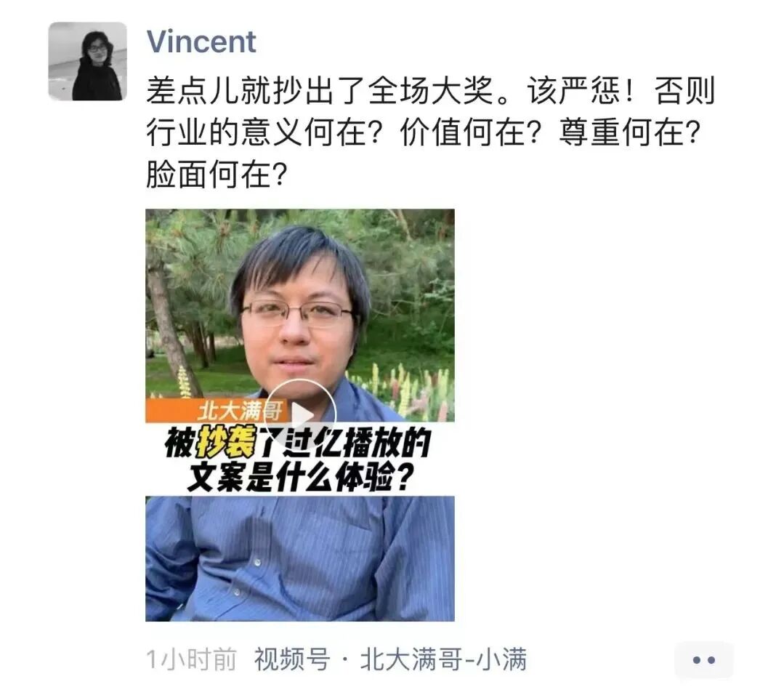Click the text 该严惩! in the post
The image size is (784, 695).
pos(580,91)
